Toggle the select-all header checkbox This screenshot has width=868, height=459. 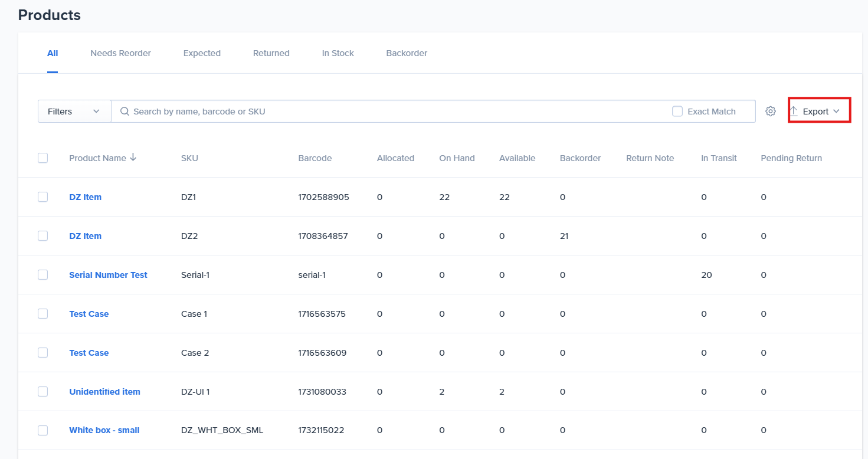(x=42, y=158)
